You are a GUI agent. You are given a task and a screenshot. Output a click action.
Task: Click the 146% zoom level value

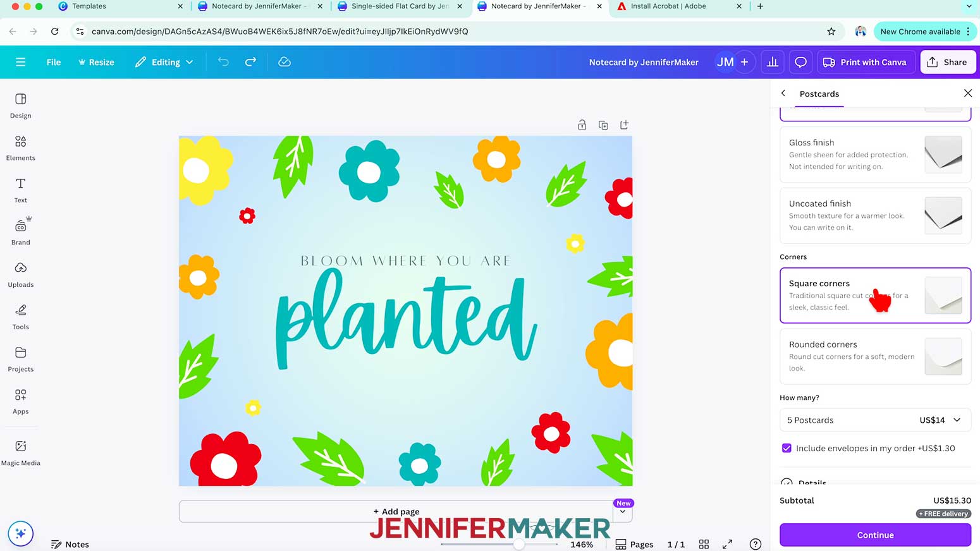[582, 544]
